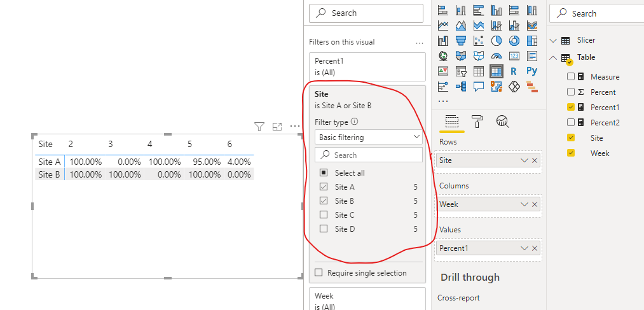
Task: Open the Site field dropdown arrow in Rows
Action: pos(524,160)
